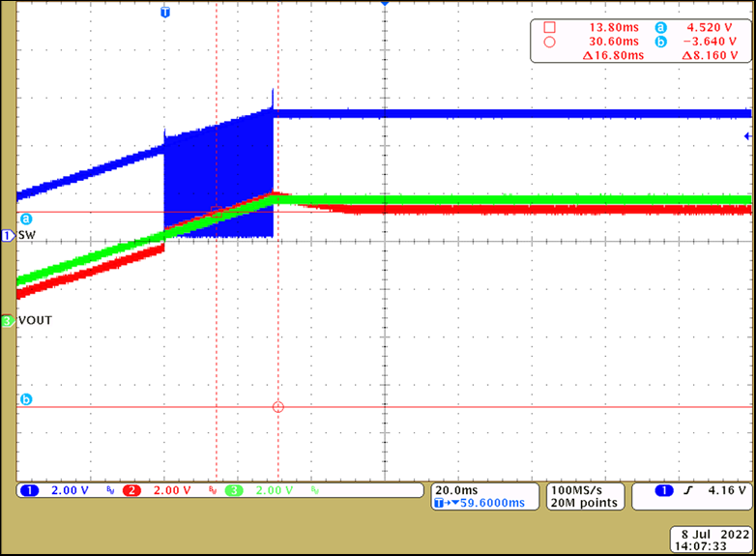Screen dimensions: 756x556
Task: Click the circle cursor marker on the waveform
Action: [278, 407]
